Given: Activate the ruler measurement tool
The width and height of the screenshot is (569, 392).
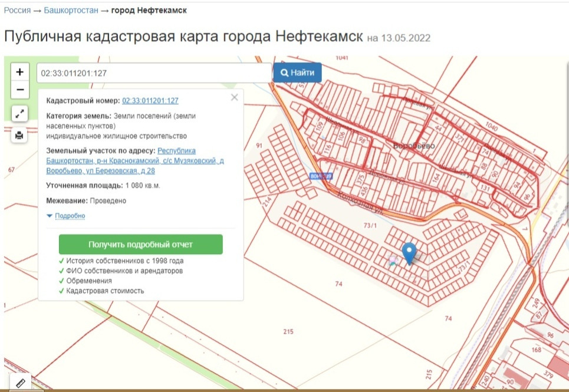Looking at the screenshot, I should 20,382.
